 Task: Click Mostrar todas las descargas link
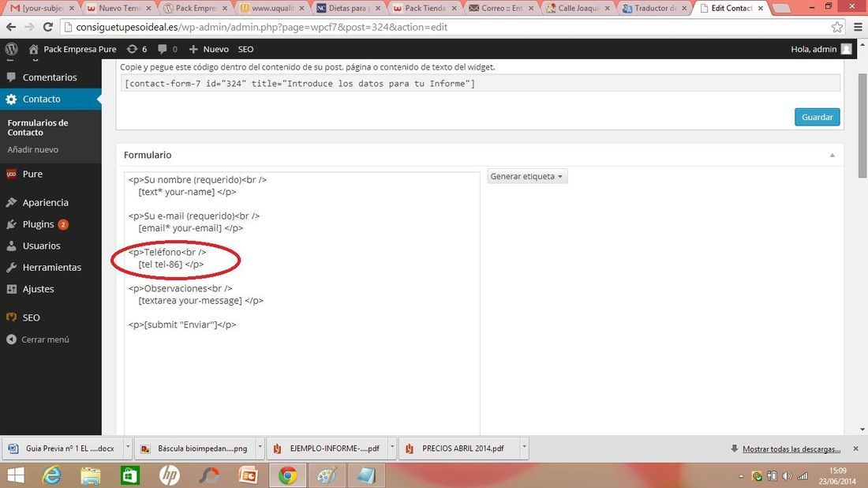791,449
